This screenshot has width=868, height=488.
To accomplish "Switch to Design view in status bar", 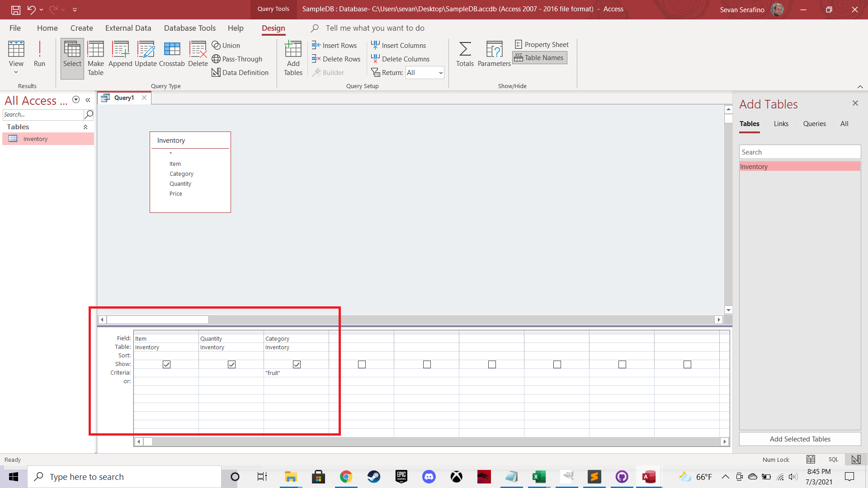I will point(856,460).
